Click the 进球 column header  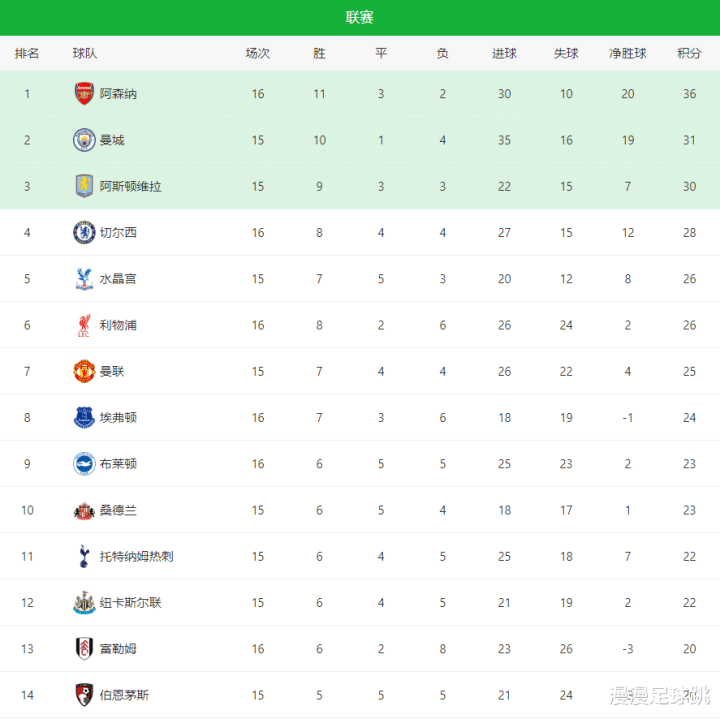pos(504,53)
